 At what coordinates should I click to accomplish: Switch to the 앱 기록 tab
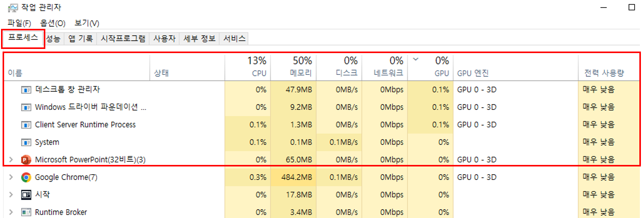[81, 39]
